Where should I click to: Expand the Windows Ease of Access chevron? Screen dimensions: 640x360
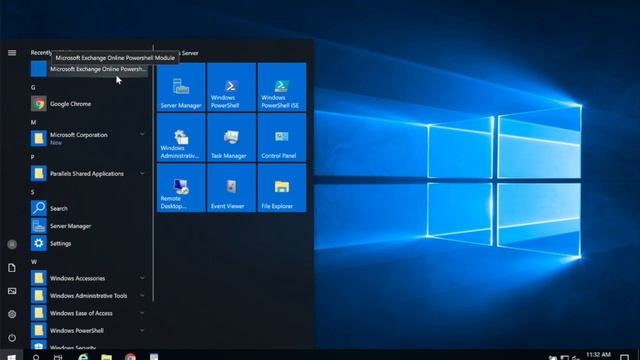[x=142, y=313]
